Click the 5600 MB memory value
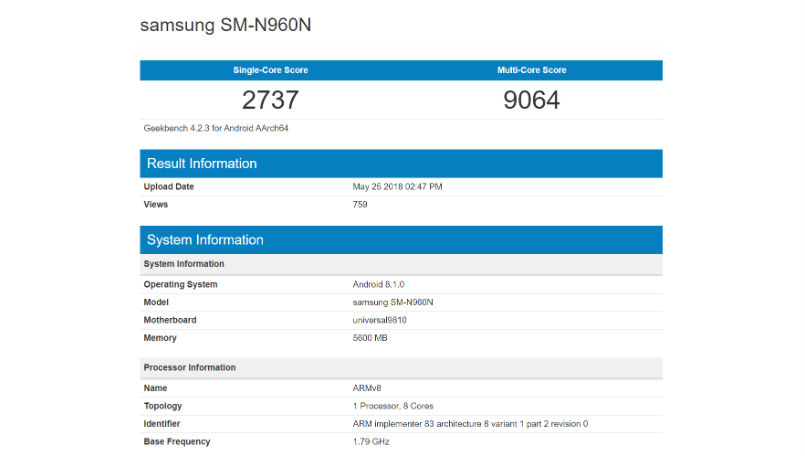The width and height of the screenshot is (805, 456). [370, 338]
